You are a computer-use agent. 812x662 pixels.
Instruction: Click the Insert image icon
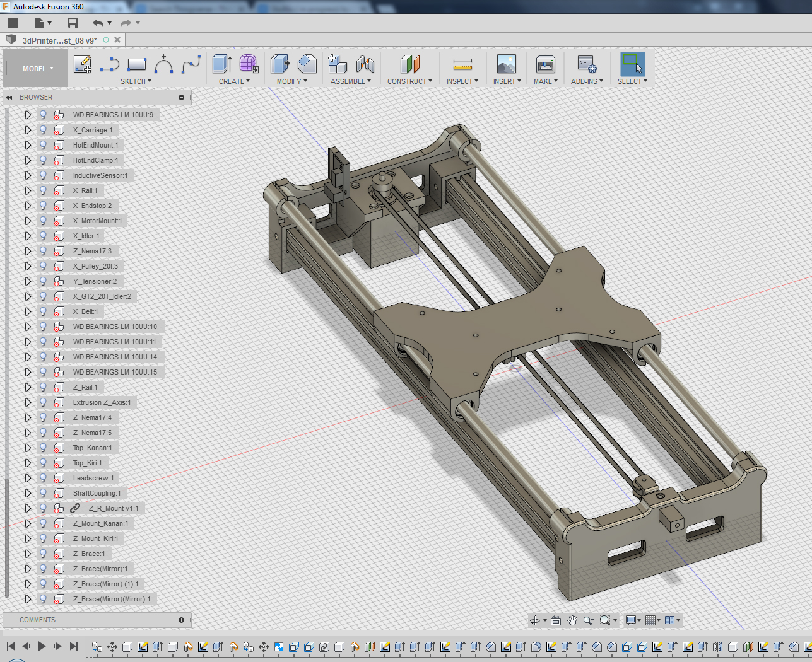pyautogui.click(x=507, y=64)
